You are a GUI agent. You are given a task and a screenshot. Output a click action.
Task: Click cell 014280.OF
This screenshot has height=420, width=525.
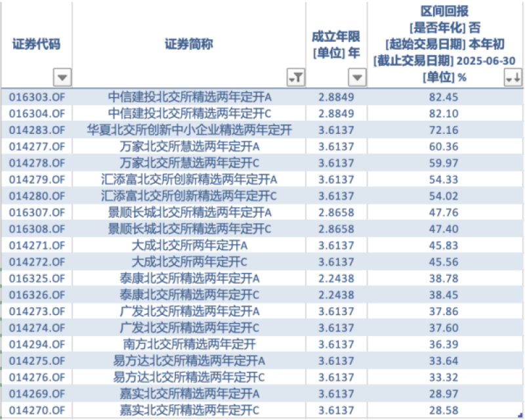[x=37, y=196]
